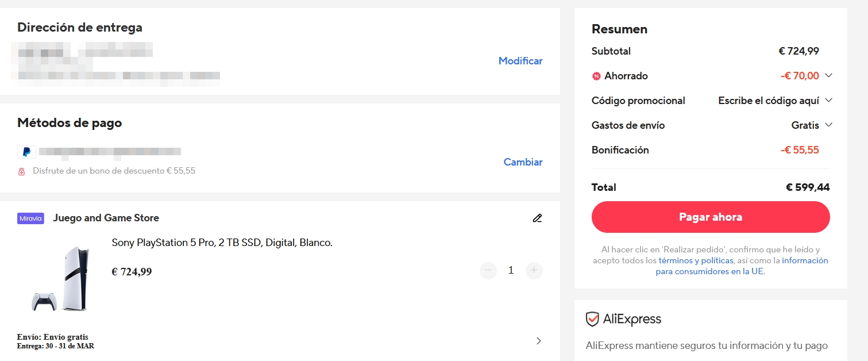Click the product price € 724,99
Screen dimensions: 868x361
pyautogui.click(x=132, y=272)
